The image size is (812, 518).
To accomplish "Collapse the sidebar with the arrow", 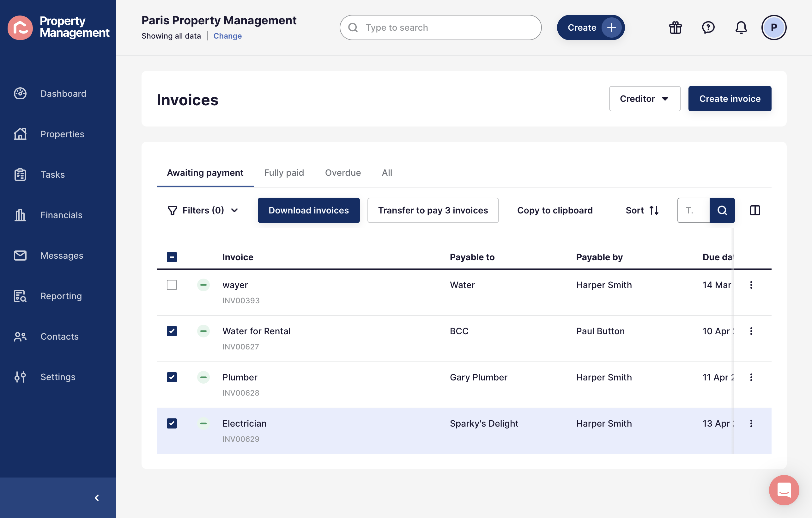I will pos(97,498).
